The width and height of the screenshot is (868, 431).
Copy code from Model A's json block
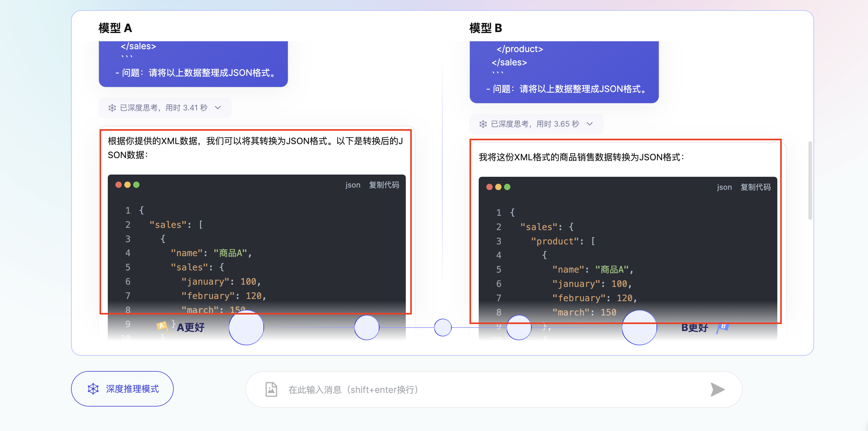click(384, 185)
